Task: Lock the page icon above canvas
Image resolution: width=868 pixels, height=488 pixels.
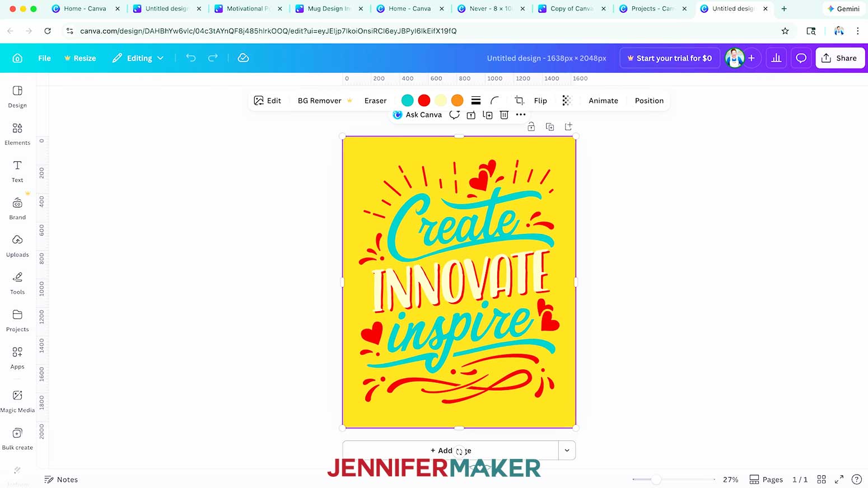Action: coord(531,127)
